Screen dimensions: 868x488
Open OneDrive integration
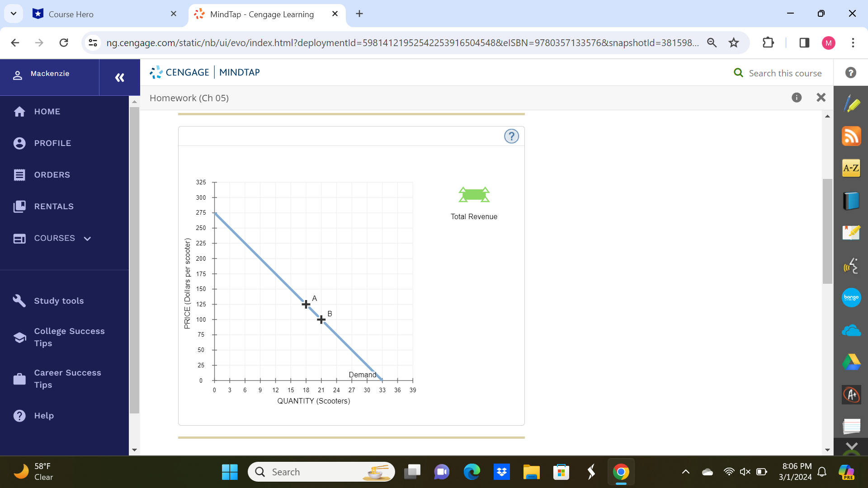(x=852, y=330)
